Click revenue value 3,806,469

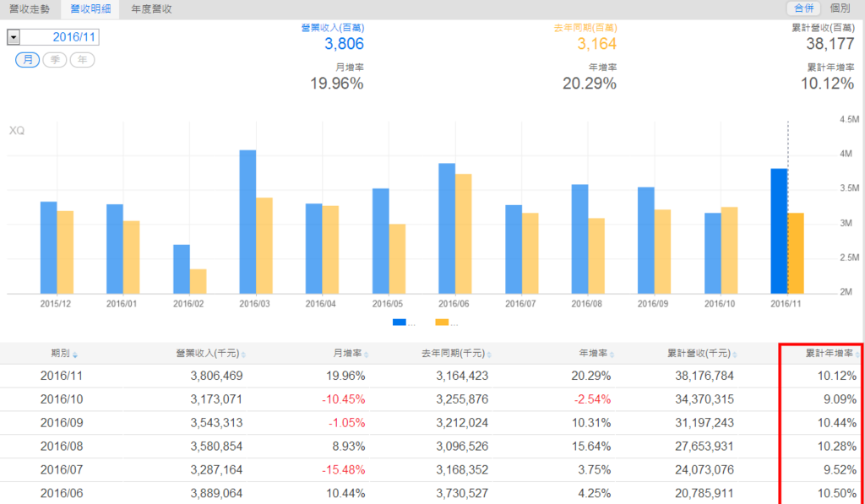(217, 376)
